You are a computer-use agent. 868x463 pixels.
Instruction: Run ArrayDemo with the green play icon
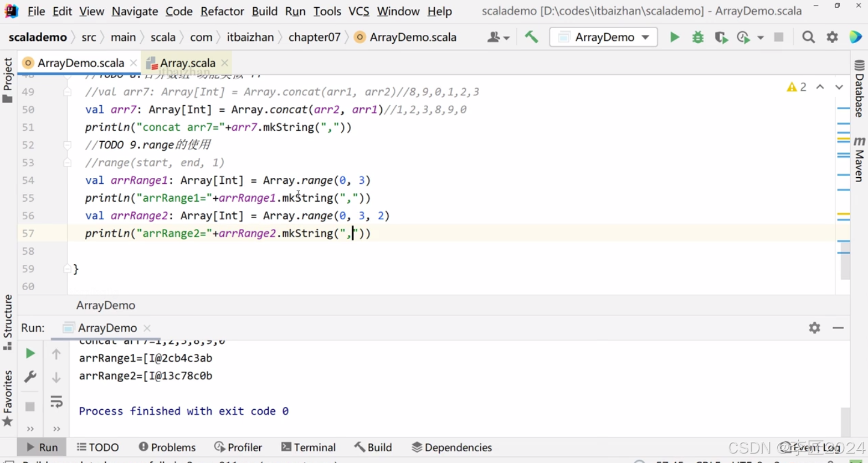pyautogui.click(x=674, y=37)
